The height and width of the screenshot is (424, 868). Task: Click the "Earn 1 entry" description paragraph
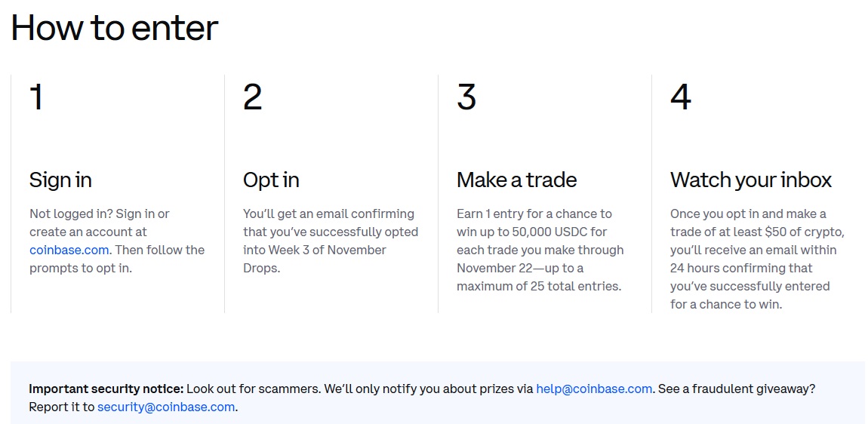539,250
